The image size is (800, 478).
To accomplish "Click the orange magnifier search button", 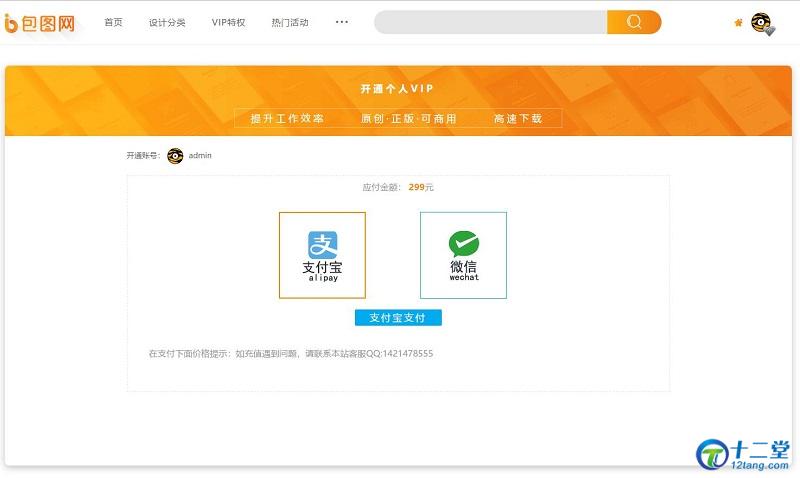I will [x=634, y=22].
